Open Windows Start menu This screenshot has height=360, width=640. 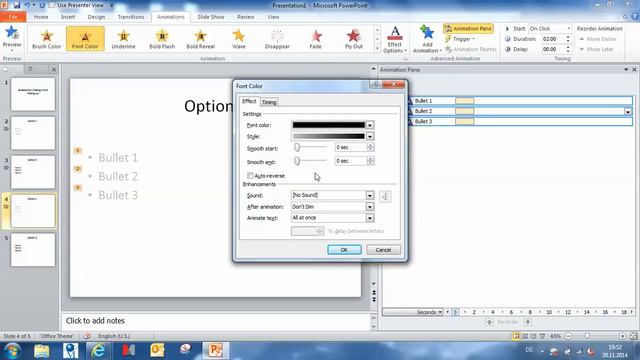tap(12, 351)
